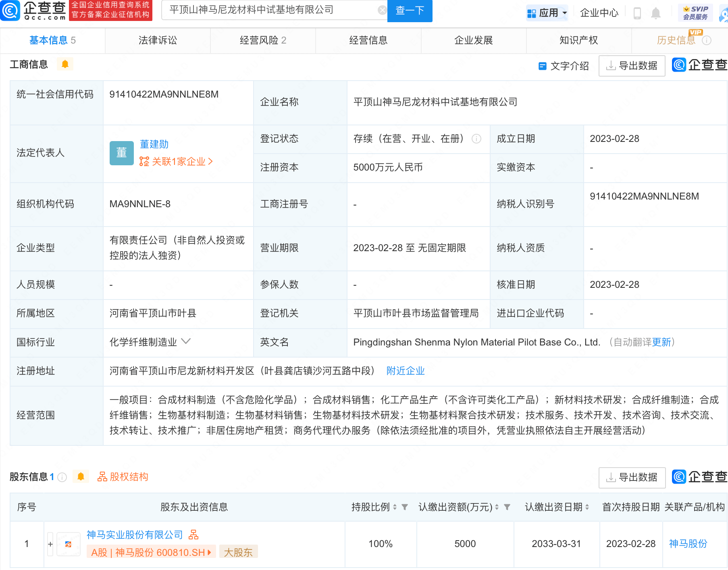This screenshot has height=570, width=728.
Task: Click 导出数据 in 工商信息 section
Action: [632, 66]
